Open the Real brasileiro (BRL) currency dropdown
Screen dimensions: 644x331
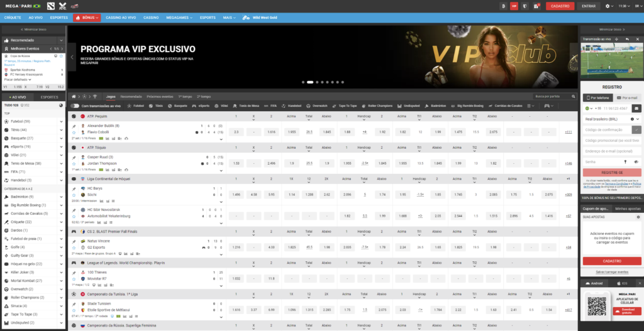click(612, 119)
